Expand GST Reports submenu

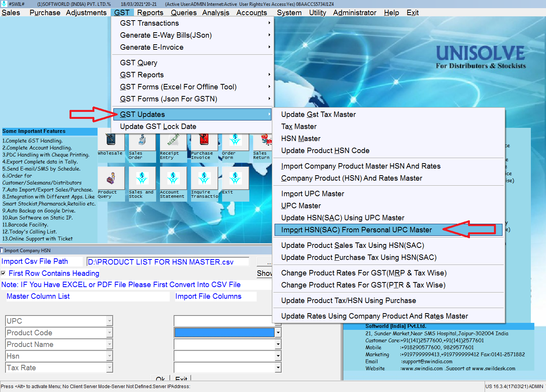click(193, 75)
